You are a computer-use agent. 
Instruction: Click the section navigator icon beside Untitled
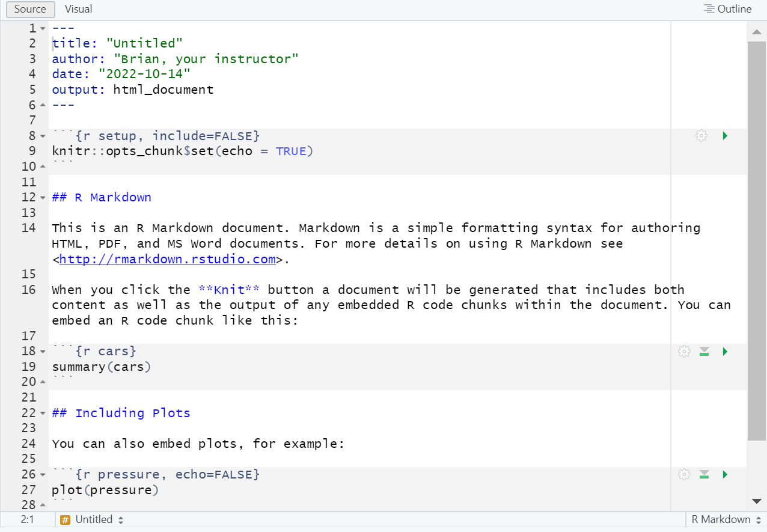pos(64,519)
